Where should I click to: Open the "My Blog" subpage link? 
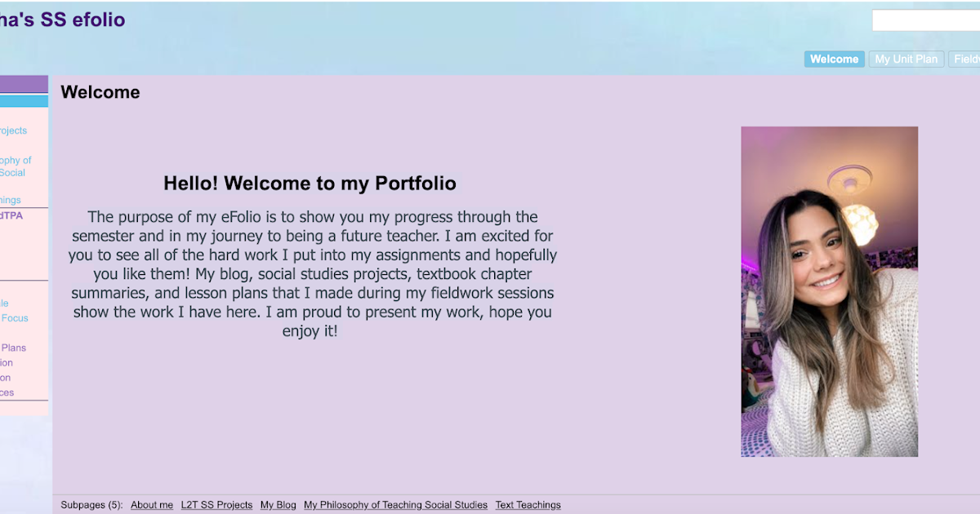[x=278, y=504]
